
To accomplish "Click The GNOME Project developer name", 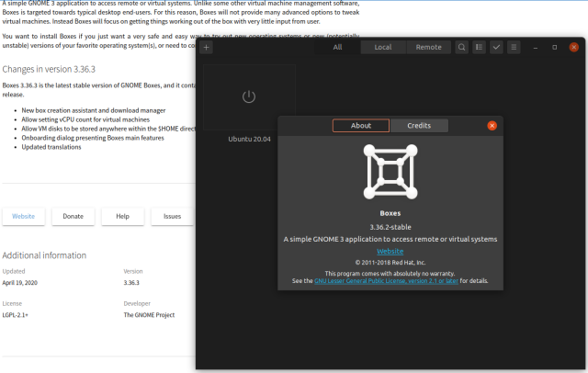I will [x=149, y=315].
